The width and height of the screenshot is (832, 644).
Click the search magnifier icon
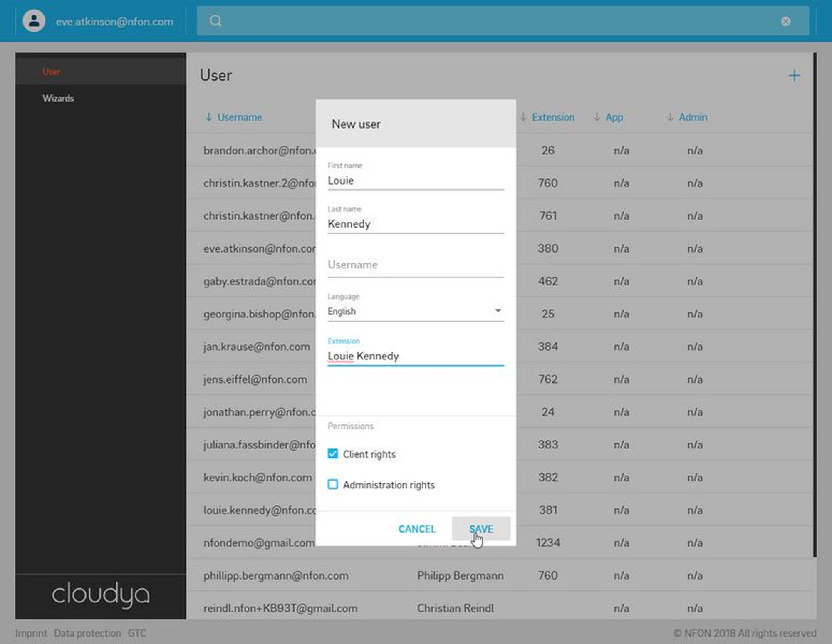[215, 21]
